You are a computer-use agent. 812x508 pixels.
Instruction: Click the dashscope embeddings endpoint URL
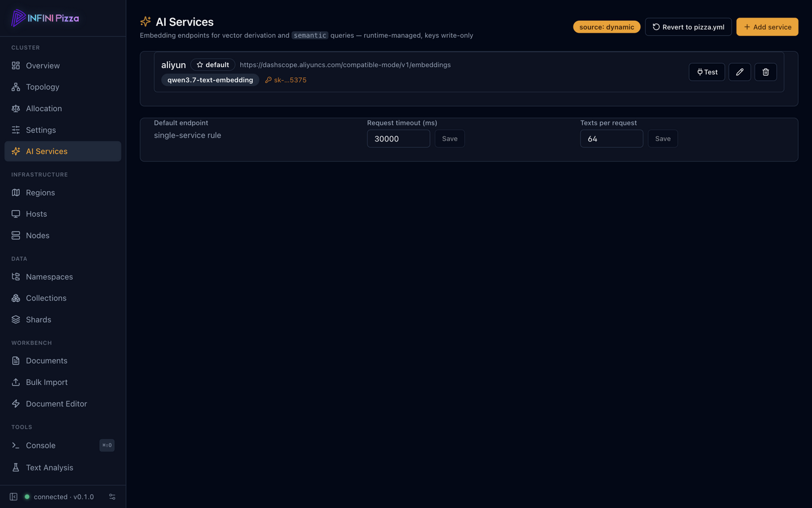(x=345, y=65)
